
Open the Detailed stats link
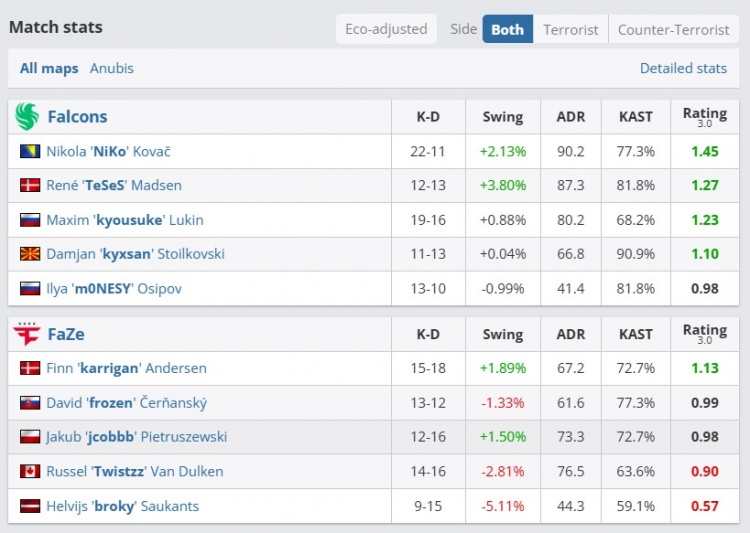click(x=683, y=68)
